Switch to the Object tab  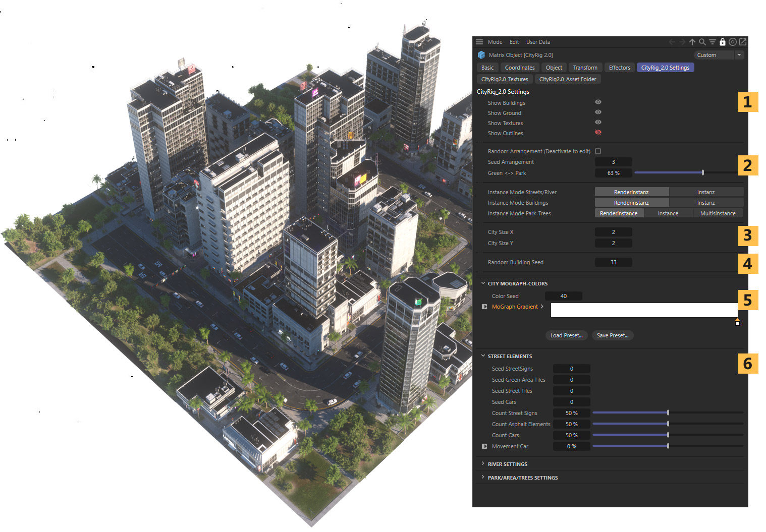click(x=554, y=68)
